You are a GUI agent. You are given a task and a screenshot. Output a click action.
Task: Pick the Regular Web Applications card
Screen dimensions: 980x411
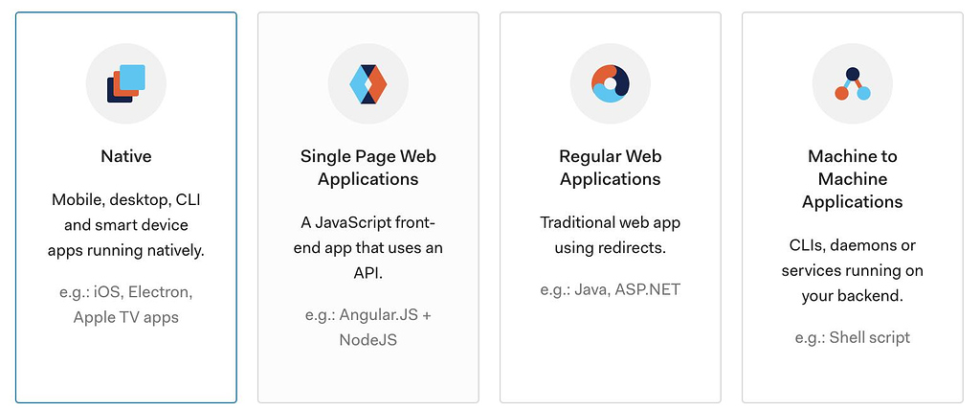coord(610,207)
